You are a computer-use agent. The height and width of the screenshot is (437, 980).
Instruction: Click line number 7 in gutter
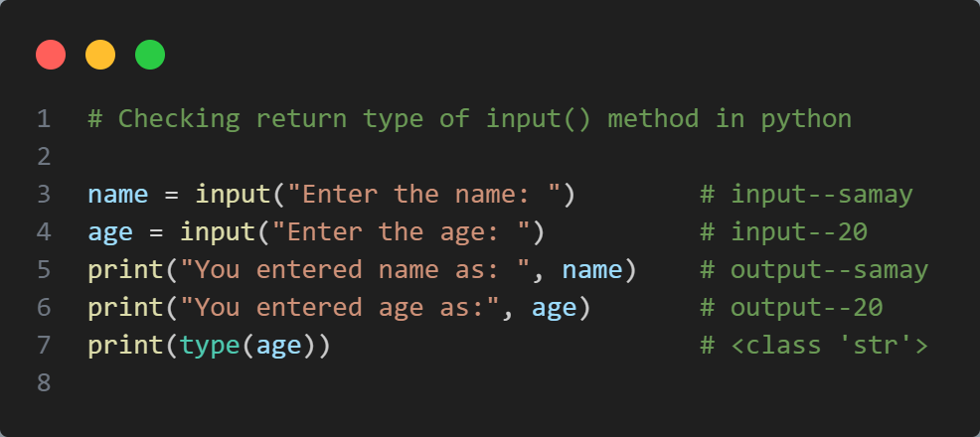[x=44, y=345]
